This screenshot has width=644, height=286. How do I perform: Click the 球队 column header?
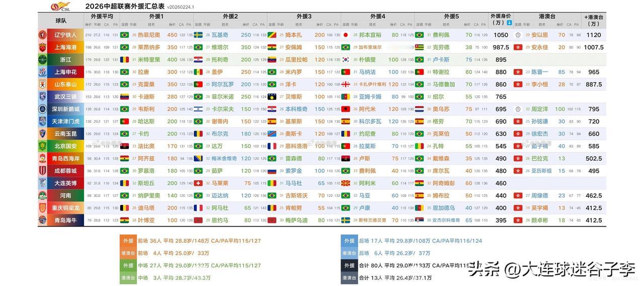pos(61,21)
